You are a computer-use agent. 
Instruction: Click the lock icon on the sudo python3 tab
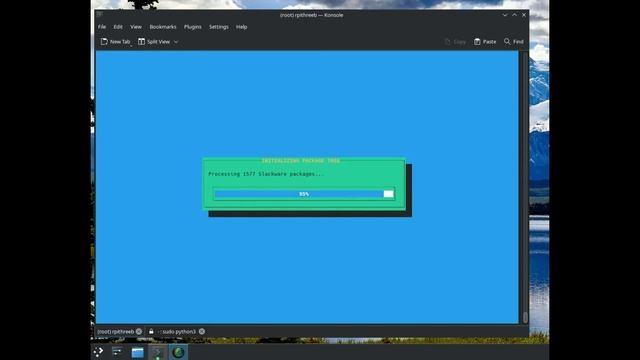coord(151,331)
